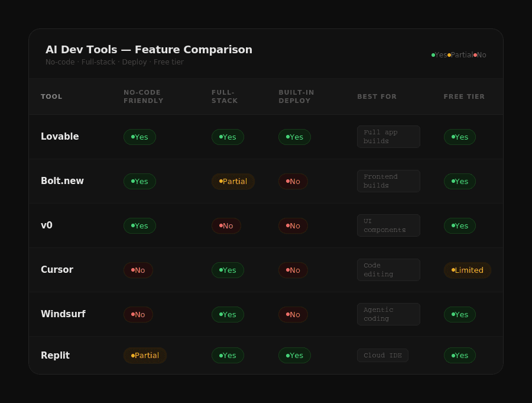Click the v0 tool name
Image resolution: width=532 pixels, height=403 pixels.
(x=47, y=225)
